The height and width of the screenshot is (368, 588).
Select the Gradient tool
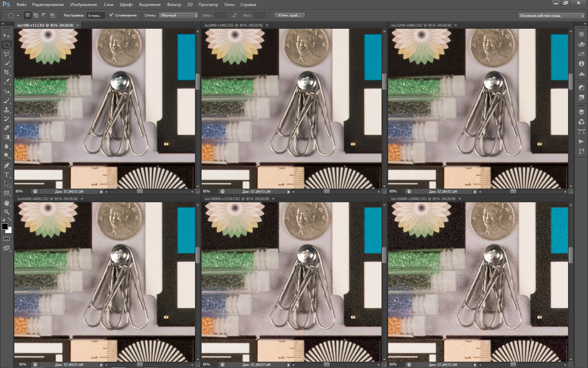pyautogui.click(x=7, y=137)
